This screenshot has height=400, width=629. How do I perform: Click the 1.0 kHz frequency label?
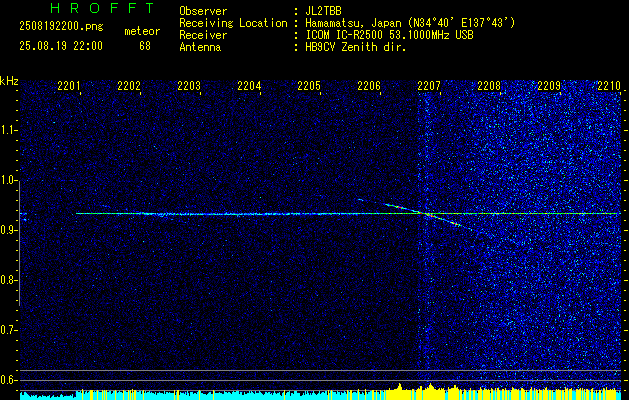pos(8,180)
